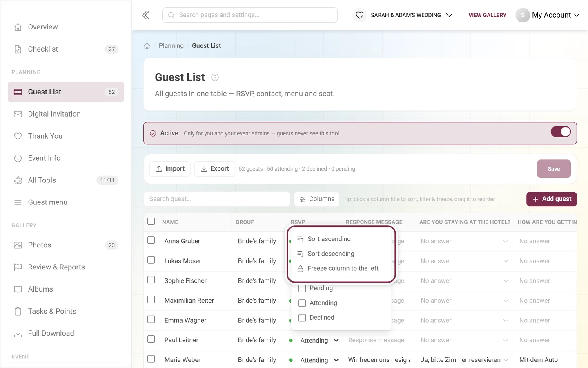The width and height of the screenshot is (588, 368).
Task: Click the sort descending icon
Action: point(301,254)
